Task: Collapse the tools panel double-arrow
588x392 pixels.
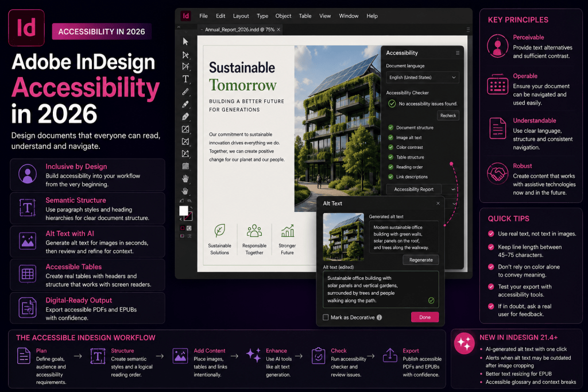Action: tap(179, 26)
